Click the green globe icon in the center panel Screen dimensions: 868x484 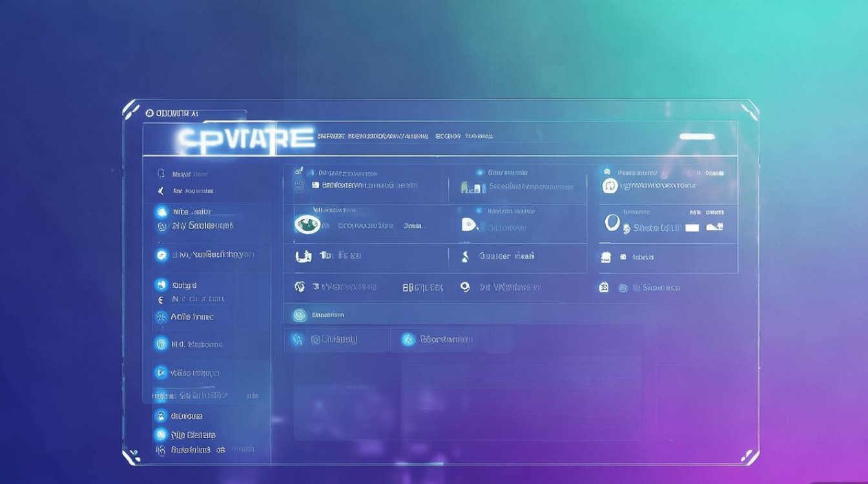307,225
